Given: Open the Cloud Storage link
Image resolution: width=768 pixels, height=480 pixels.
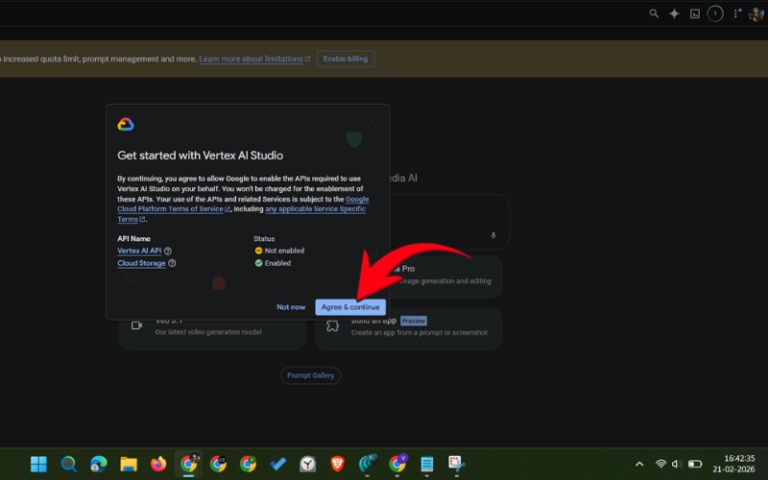Looking at the screenshot, I should coord(141,263).
